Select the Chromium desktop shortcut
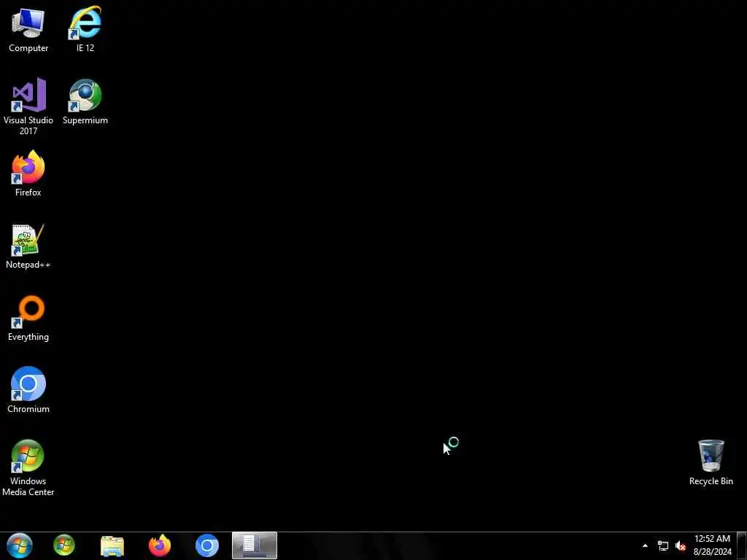The width and height of the screenshot is (747, 560). click(28, 391)
